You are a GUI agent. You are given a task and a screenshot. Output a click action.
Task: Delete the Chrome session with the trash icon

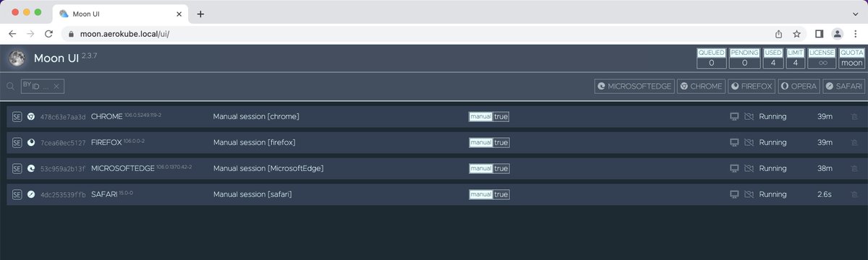pyautogui.click(x=854, y=116)
